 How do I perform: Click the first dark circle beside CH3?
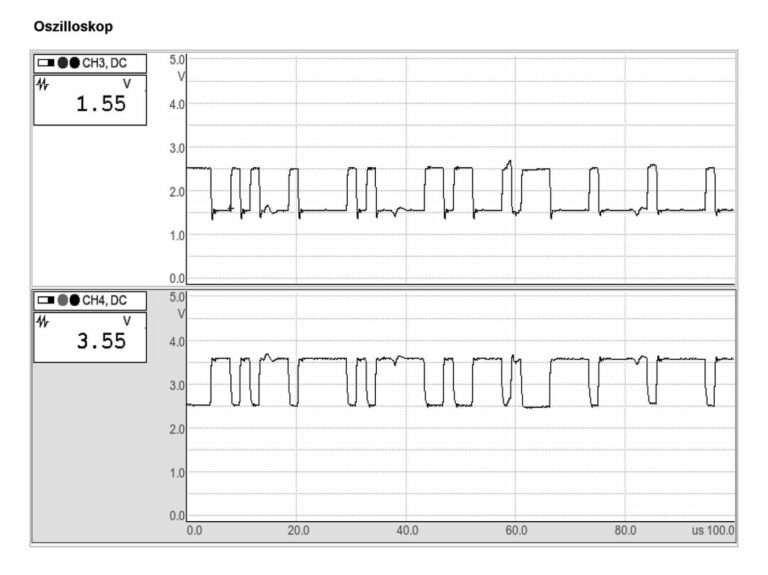tap(63, 63)
